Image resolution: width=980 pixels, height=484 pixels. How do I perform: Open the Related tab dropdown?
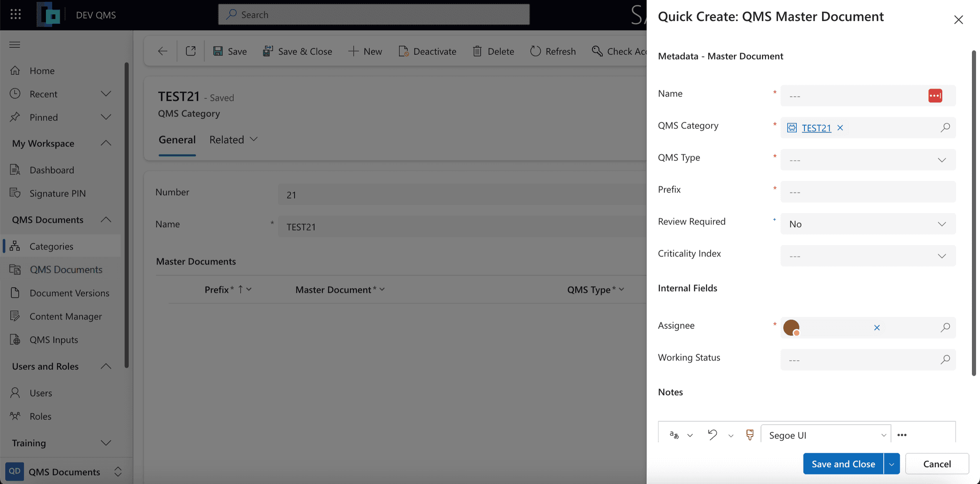[234, 140]
